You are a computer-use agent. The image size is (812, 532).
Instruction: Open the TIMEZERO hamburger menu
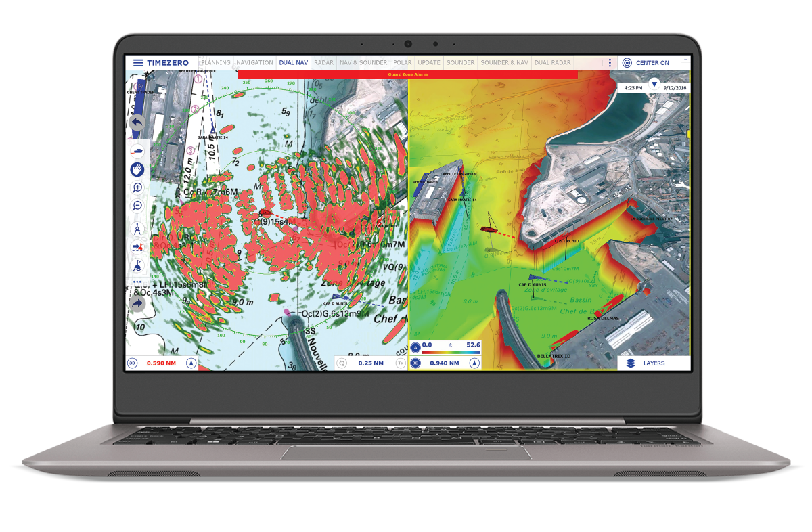coord(138,62)
